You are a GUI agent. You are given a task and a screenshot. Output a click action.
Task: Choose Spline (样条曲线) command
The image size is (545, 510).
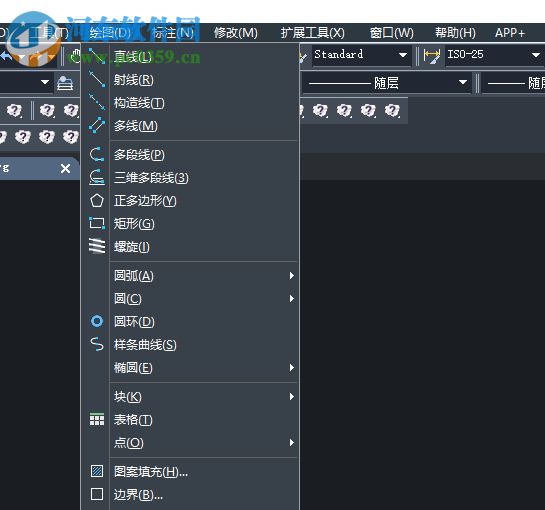click(x=190, y=345)
